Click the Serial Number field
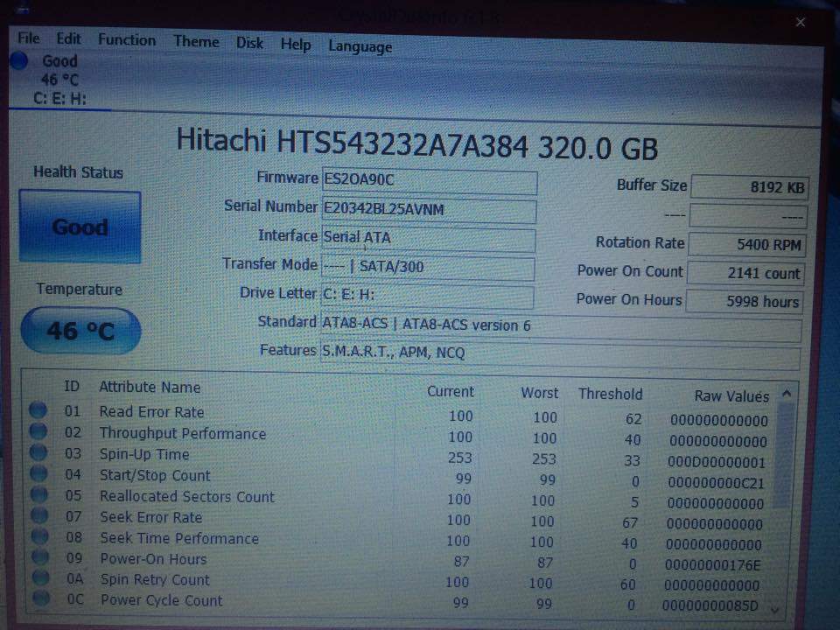Image resolution: width=840 pixels, height=630 pixels. pyautogui.click(x=429, y=211)
